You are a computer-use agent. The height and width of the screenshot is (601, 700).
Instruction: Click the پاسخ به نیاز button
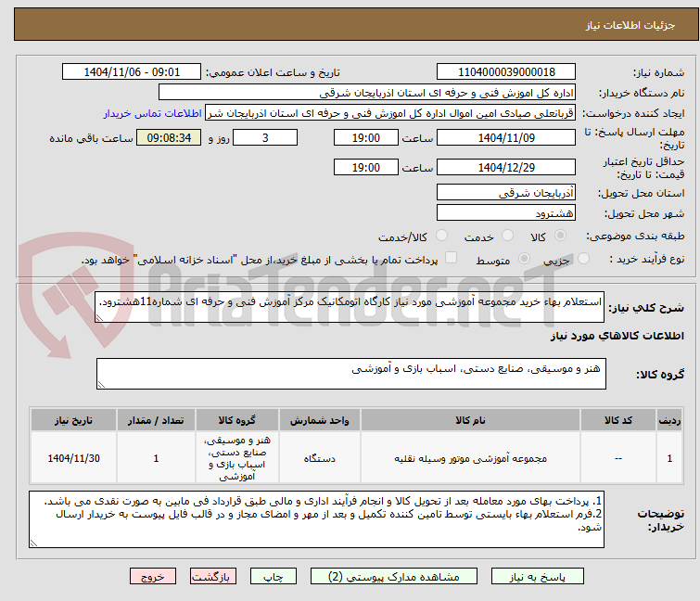point(538,576)
